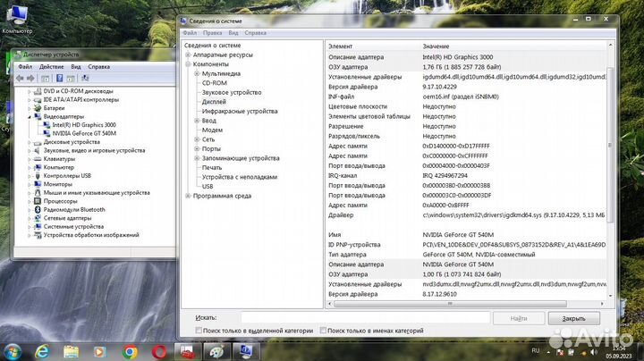This screenshot has height=361, width=644.
Task: Select USB item in components tree
Action: [208, 186]
